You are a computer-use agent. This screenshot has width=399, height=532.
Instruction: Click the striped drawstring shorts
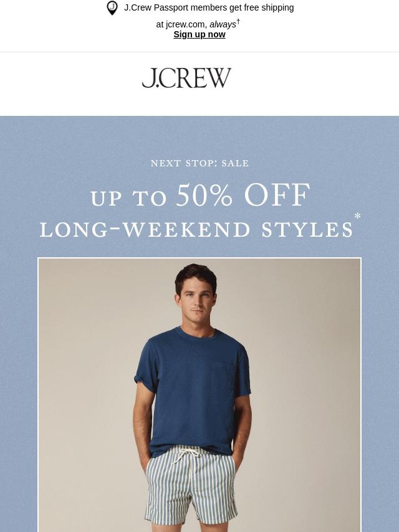tap(191, 484)
